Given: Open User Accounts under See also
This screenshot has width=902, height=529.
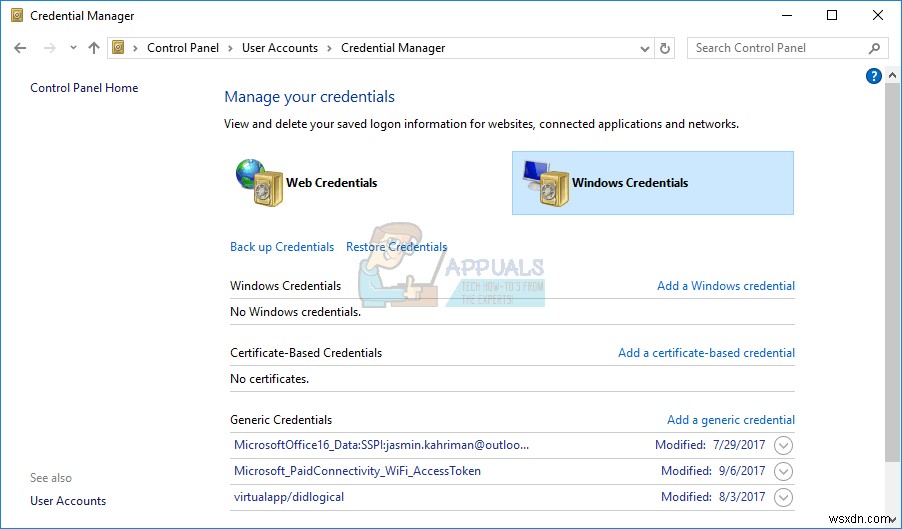Looking at the screenshot, I should 68,501.
